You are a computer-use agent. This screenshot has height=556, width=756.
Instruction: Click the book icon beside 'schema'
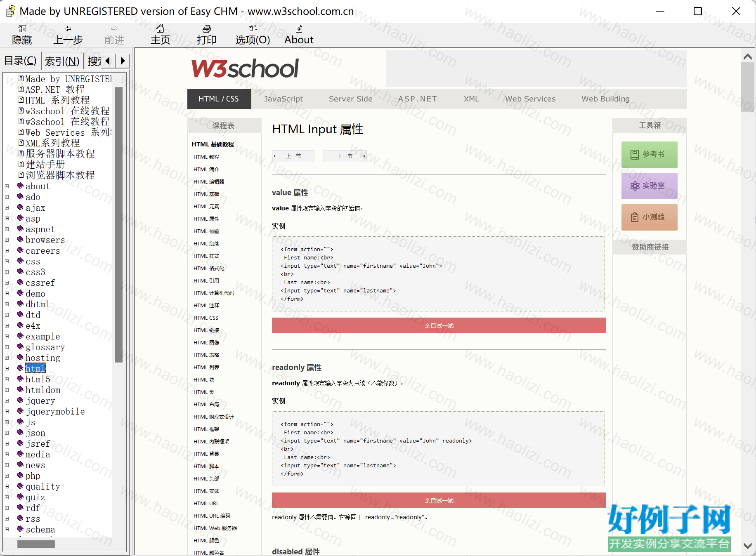(x=20, y=529)
